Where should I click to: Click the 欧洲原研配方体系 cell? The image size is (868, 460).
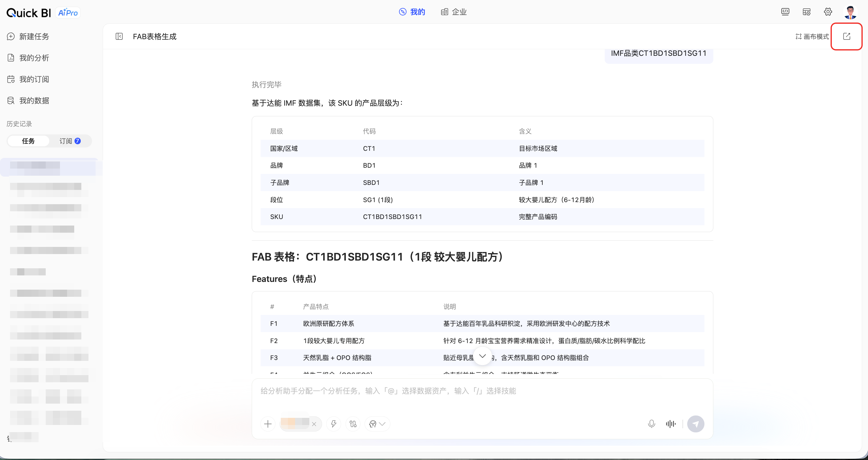click(x=329, y=323)
